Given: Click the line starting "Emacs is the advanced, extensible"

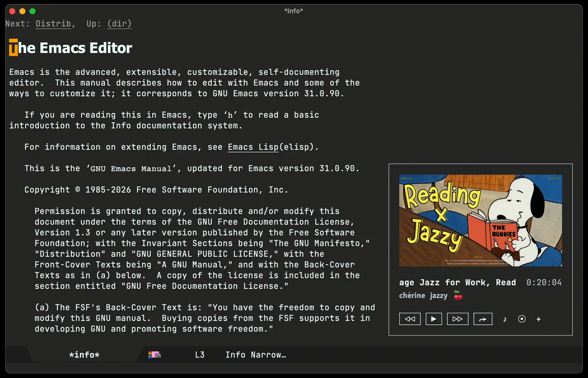Looking at the screenshot, I should point(174,72).
